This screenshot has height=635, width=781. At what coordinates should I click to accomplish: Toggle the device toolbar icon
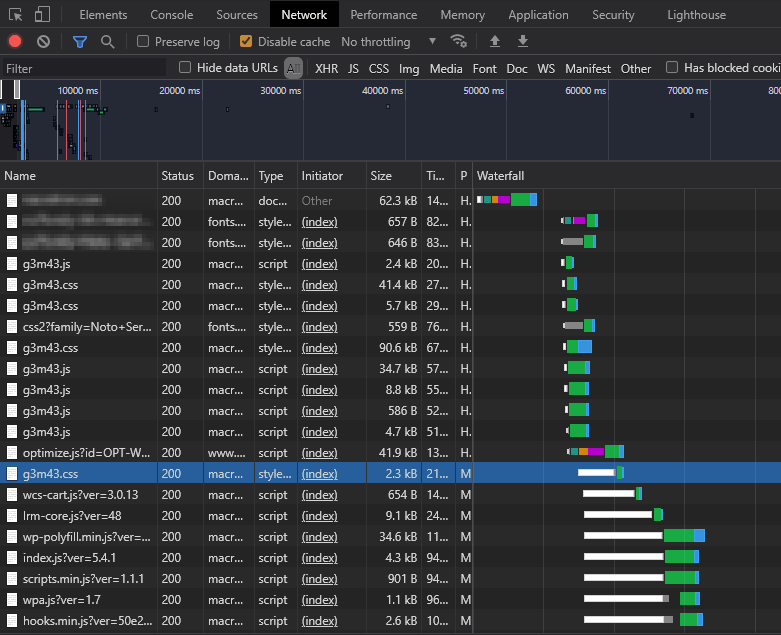pos(42,14)
